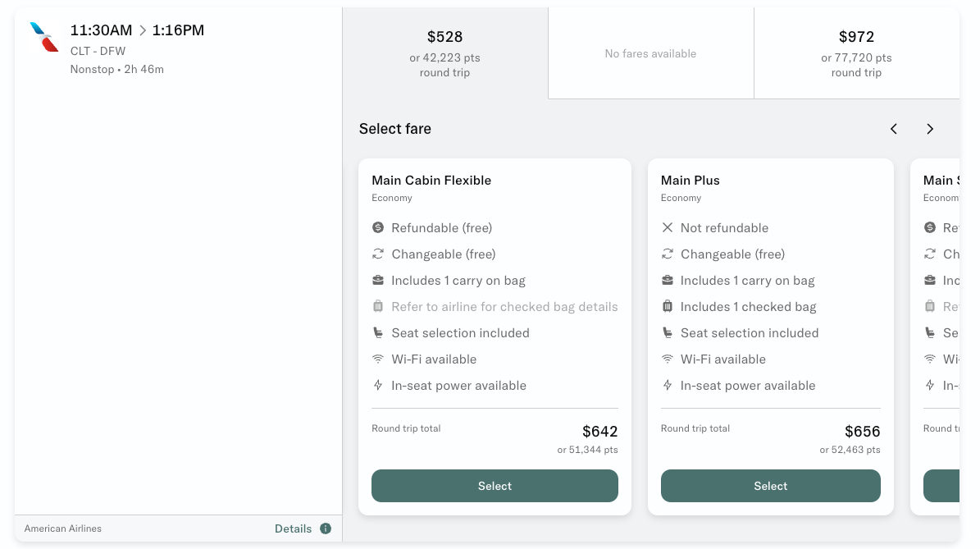Click the left arrow in Select fare section

[893, 129]
